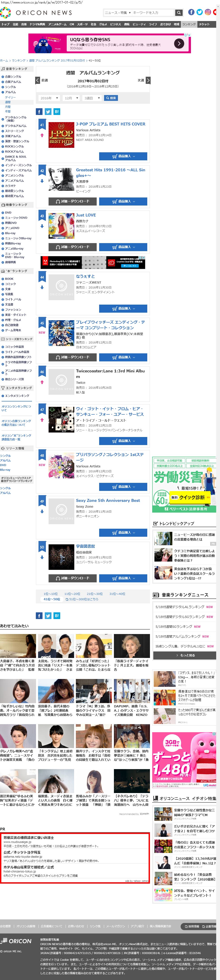
Task: Open 1位〜10位 pagination link
Action: pyautogui.click(x=51, y=594)
